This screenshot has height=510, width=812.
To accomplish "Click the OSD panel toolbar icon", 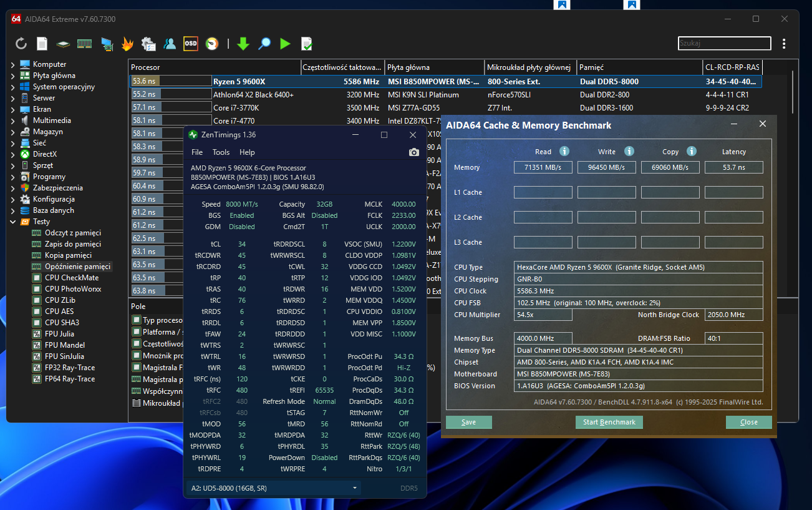I will [x=191, y=44].
